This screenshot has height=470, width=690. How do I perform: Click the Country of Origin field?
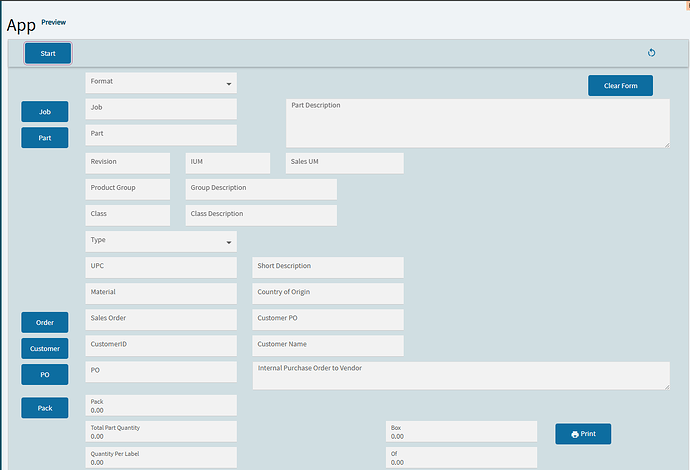328,293
